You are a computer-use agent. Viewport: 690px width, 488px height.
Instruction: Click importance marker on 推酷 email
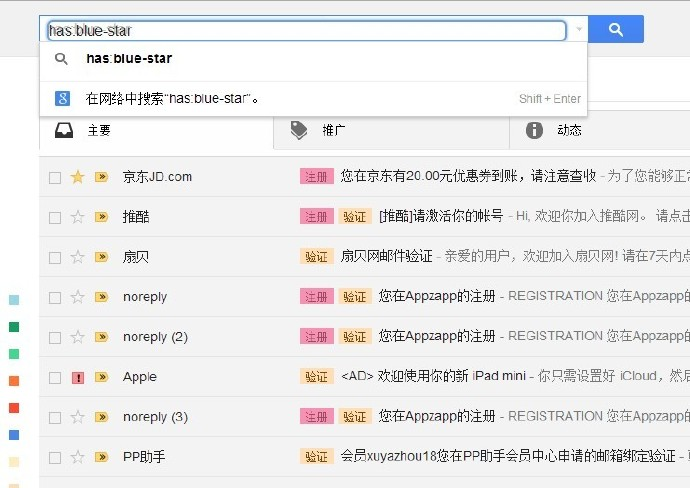tap(102, 217)
